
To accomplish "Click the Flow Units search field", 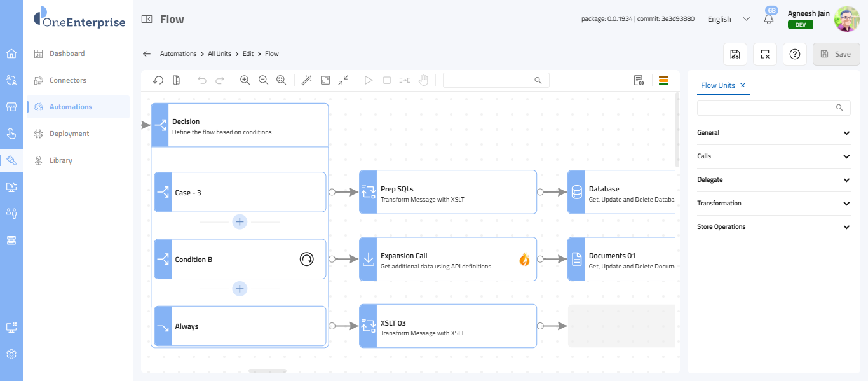I will click(769, 108).
